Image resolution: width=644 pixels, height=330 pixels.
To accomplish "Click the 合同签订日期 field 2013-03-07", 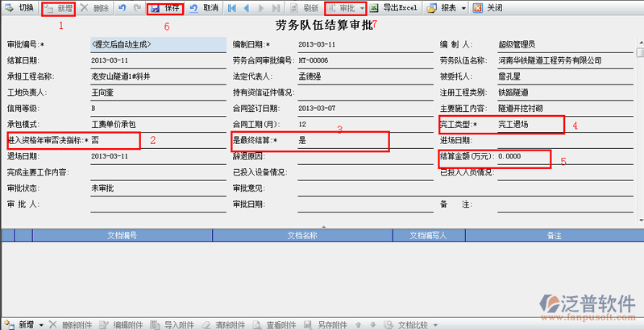I will tap(366, 109).
